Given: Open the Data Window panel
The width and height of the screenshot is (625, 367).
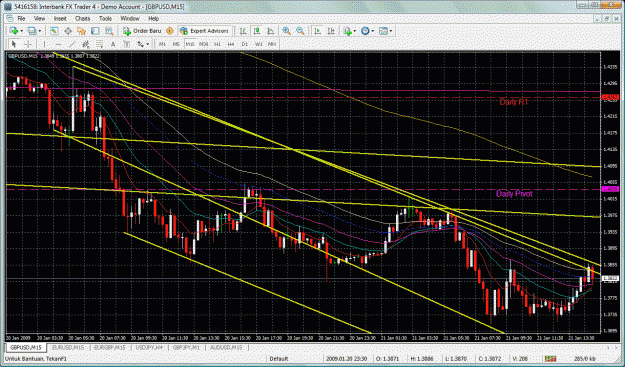Looking at the screenshot, I should [68, 31].
